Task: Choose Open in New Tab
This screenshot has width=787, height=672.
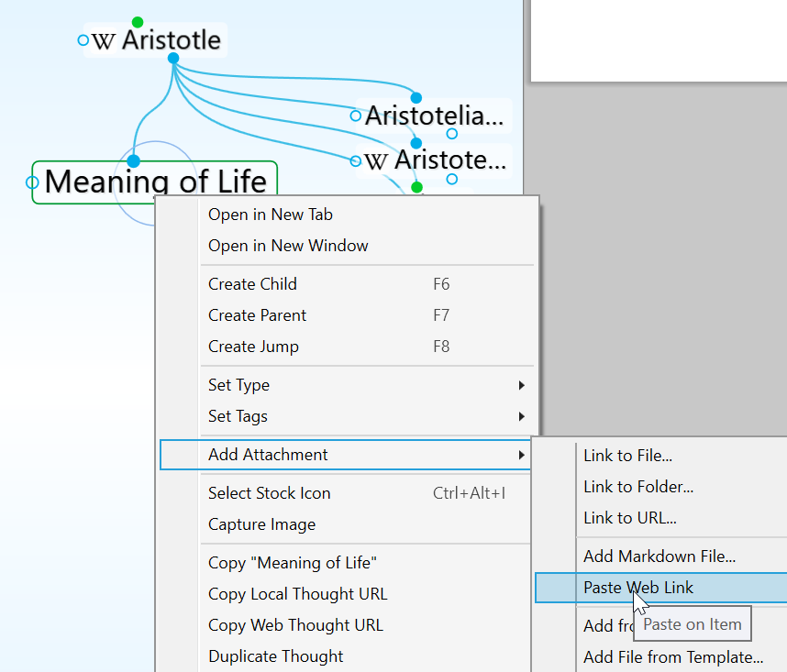Action: (270, 215)
